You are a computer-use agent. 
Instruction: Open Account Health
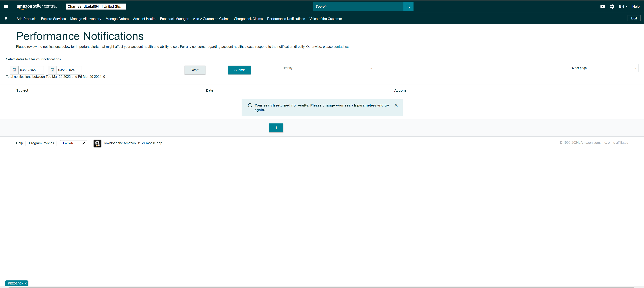144,19
